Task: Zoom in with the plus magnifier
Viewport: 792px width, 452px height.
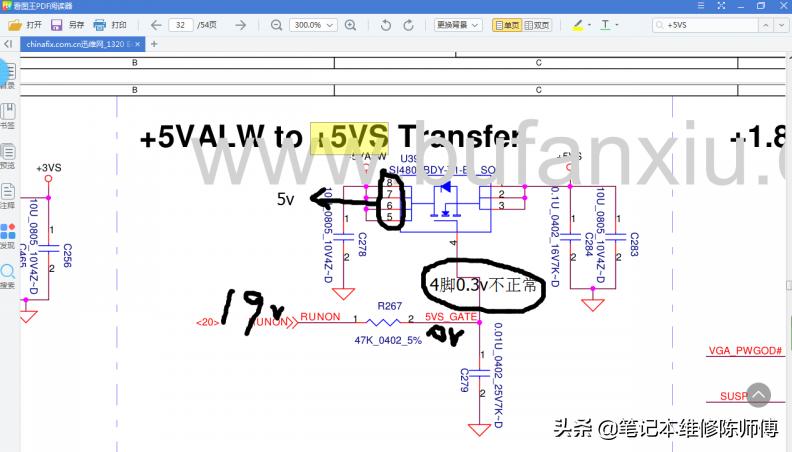Action: coord(350,25)
